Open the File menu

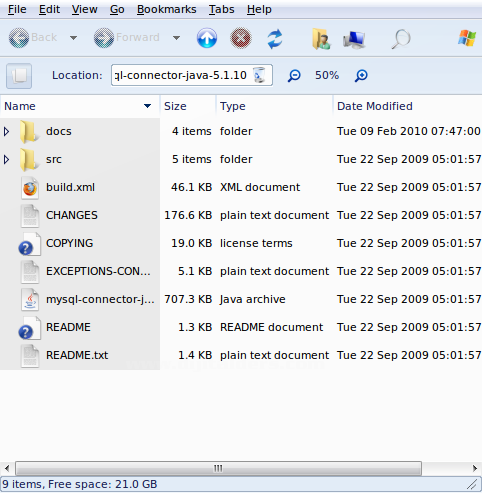(17, 9)
